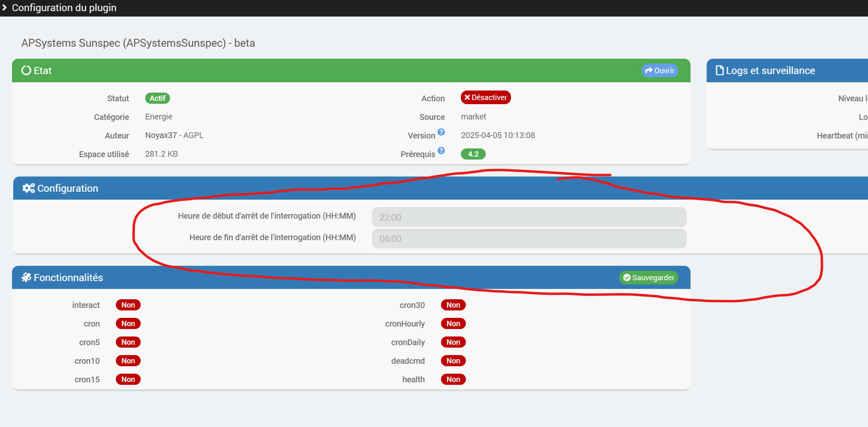The width and height of the screenshot is (868, 427).
Task: Click the 4.2 prerequisite badge
Action: [x=473, y=154]
